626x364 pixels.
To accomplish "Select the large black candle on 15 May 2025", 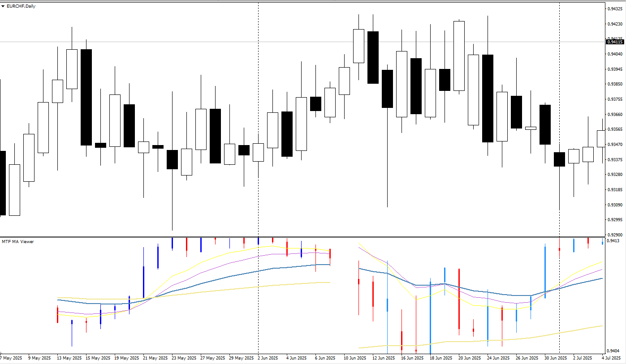I will pos(86,97).
